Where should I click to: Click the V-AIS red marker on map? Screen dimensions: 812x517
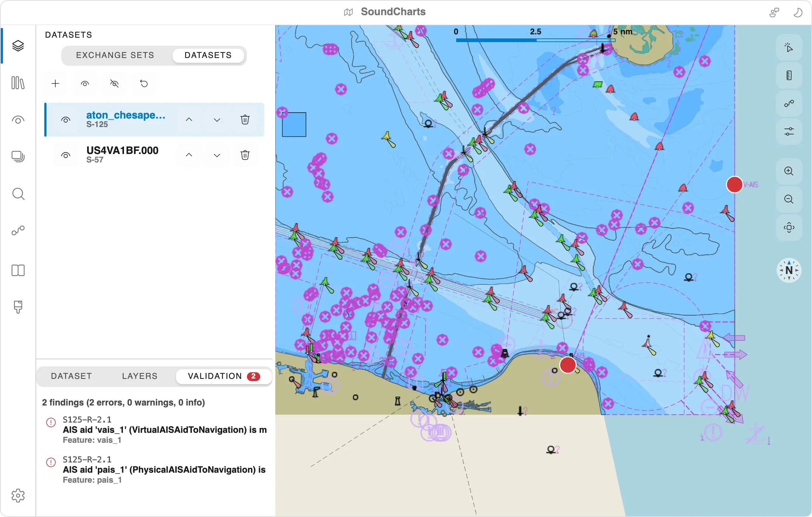tap(734, 185)
